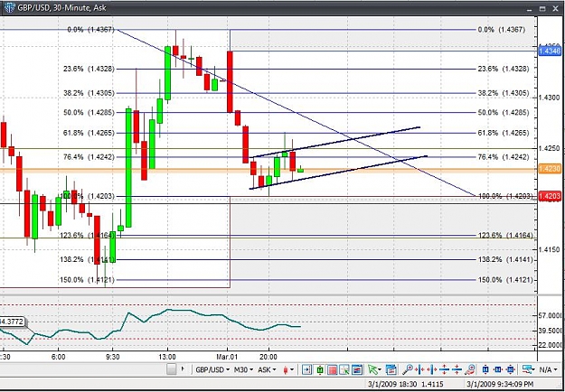Open the red candlestick chart style dropdown

[x=288, y=369]
